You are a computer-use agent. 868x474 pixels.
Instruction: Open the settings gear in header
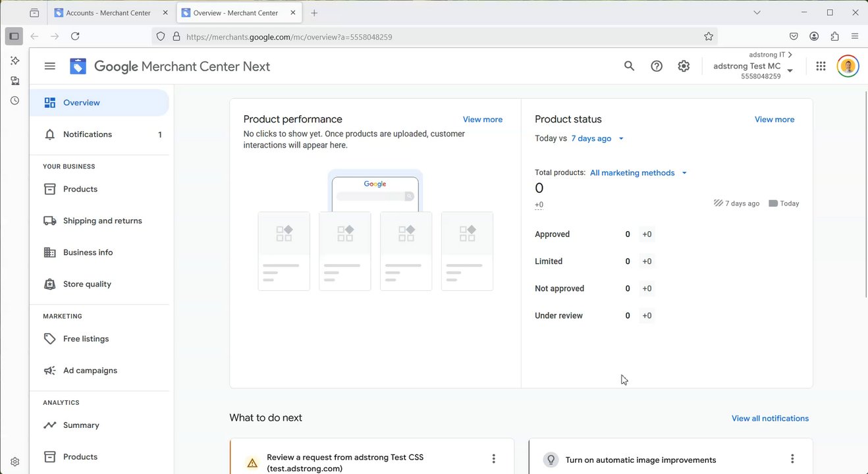[684, 66]
